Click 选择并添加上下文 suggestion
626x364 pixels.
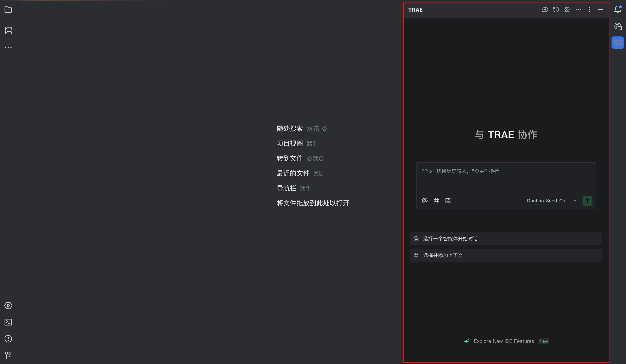click(x=506, y=255)
